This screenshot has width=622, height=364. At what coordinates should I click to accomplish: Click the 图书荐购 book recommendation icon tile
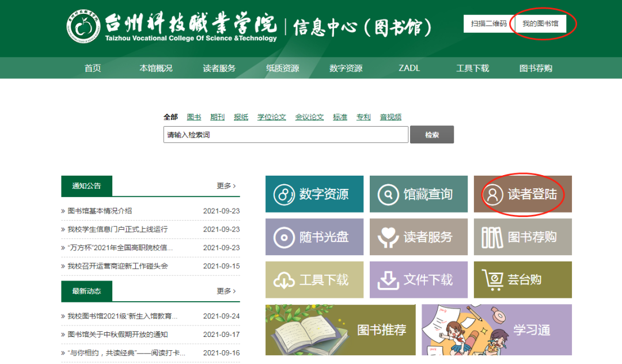click(522, 237)
